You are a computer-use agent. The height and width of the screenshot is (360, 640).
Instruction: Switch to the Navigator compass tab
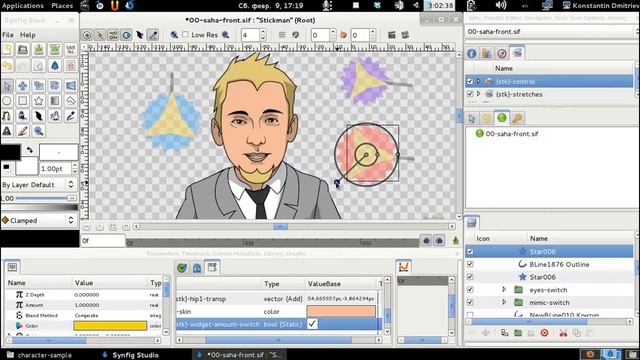(x=502, y=53)
